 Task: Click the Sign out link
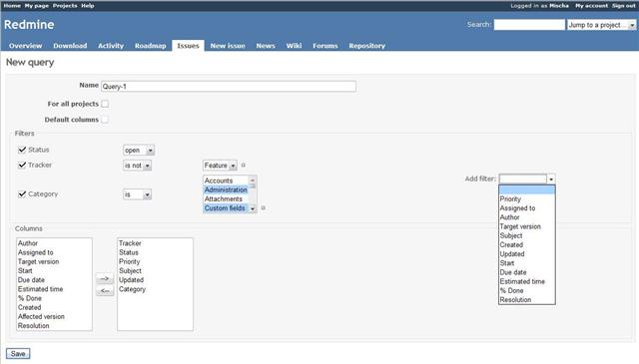pyautogui.click(x=623, y=6)
